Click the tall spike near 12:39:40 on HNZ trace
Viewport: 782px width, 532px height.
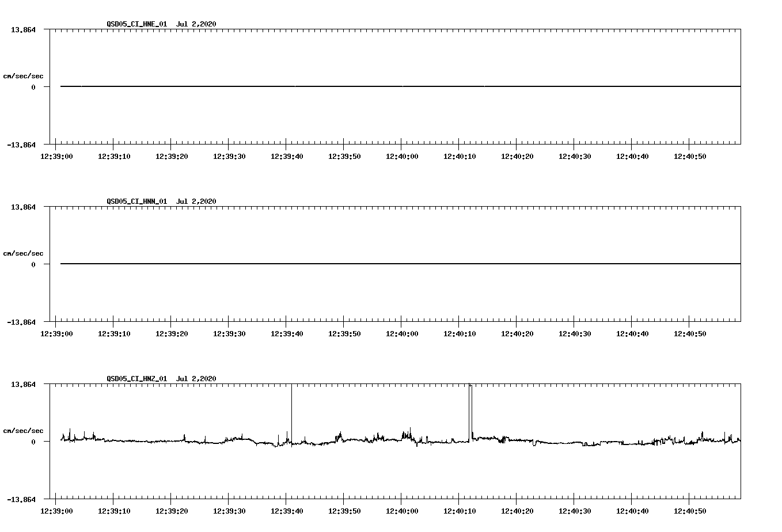click(291, 413)
